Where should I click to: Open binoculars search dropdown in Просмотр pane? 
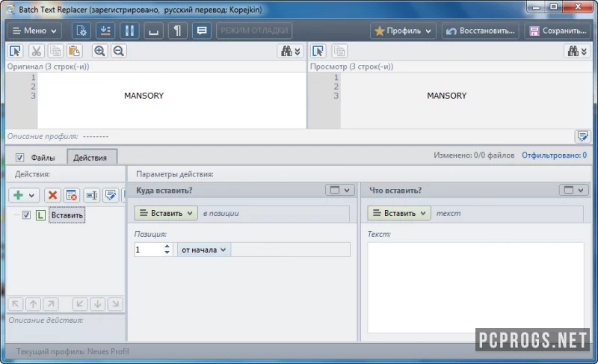pos(577,51)
